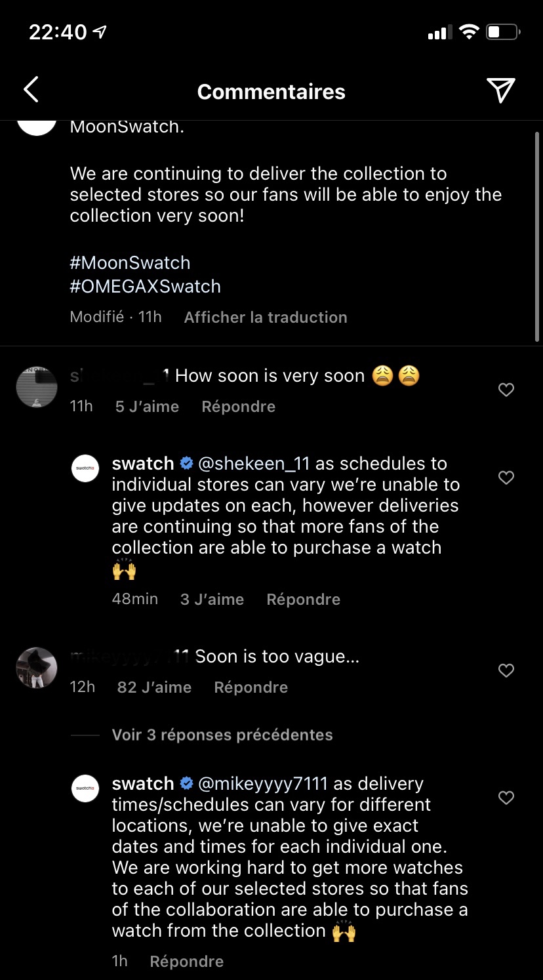The image size is (543, 980).
Task: Tap "Afficher la traduction" link
Action: [x=266, y=317]
